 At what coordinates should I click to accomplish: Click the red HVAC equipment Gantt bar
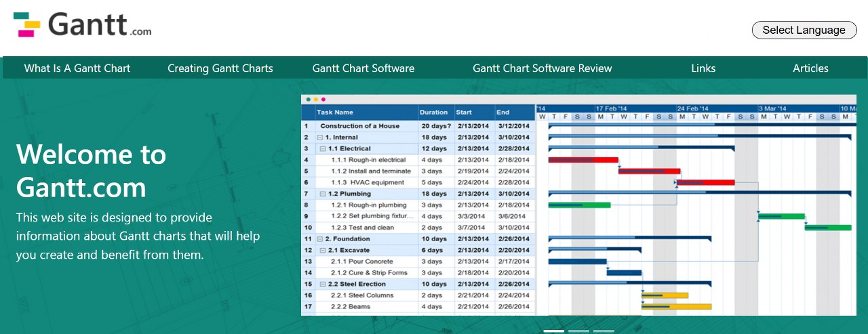[x=705, y=182]
